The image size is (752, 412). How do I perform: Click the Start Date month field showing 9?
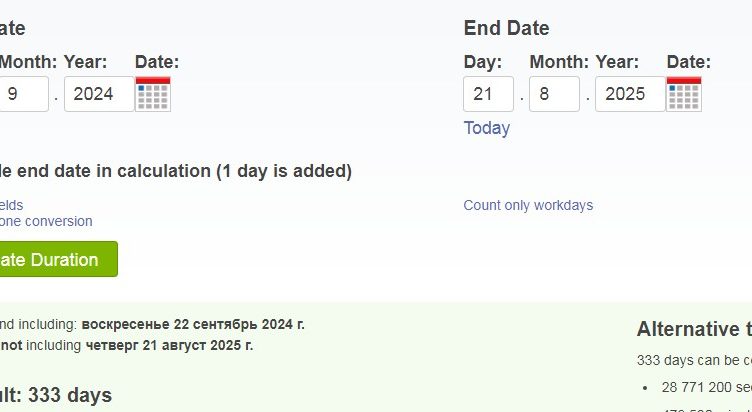[23, 94]
